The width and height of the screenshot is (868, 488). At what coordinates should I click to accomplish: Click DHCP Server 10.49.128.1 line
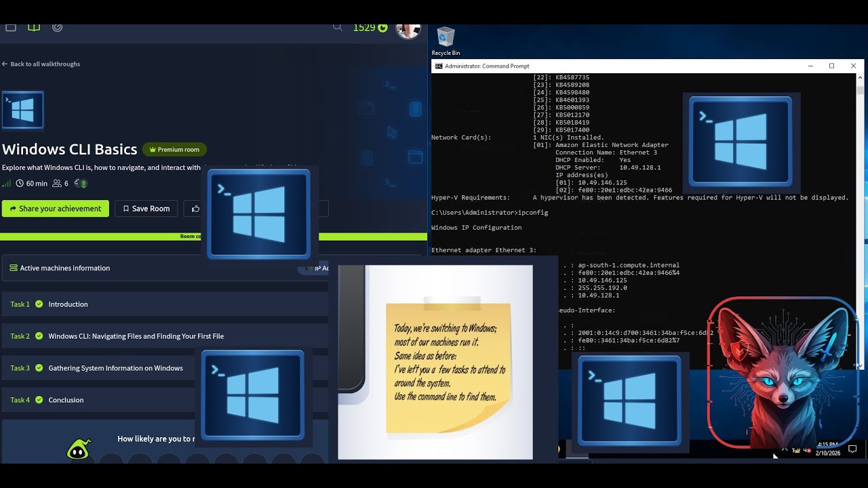point(608,167)
